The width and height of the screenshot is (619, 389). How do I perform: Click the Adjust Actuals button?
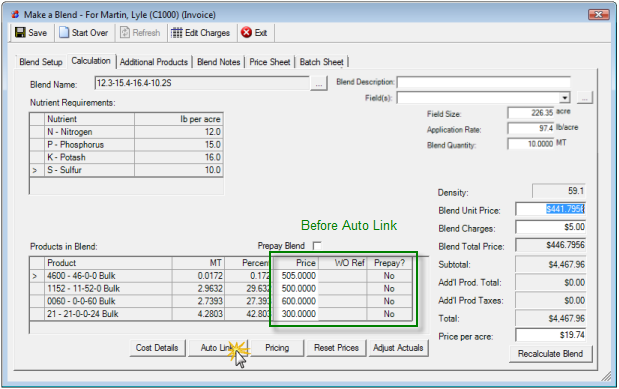(398, 348)
